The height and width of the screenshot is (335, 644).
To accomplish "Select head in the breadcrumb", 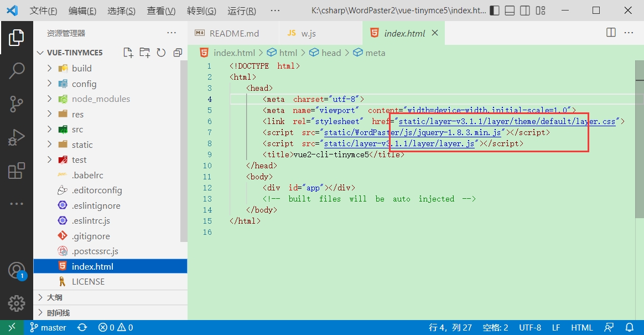I will (326, 53).
